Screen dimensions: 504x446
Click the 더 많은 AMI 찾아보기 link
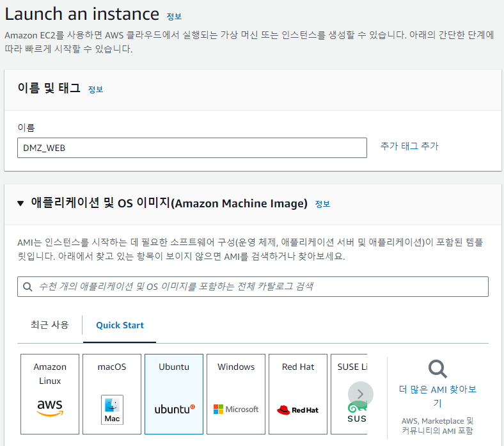[x=437, y=396]
